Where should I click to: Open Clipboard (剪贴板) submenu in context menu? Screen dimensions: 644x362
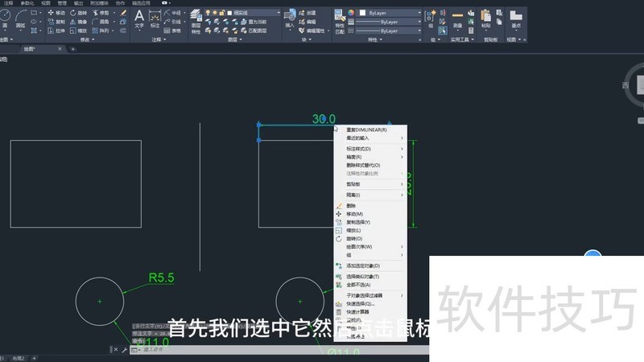click(370, 184)
